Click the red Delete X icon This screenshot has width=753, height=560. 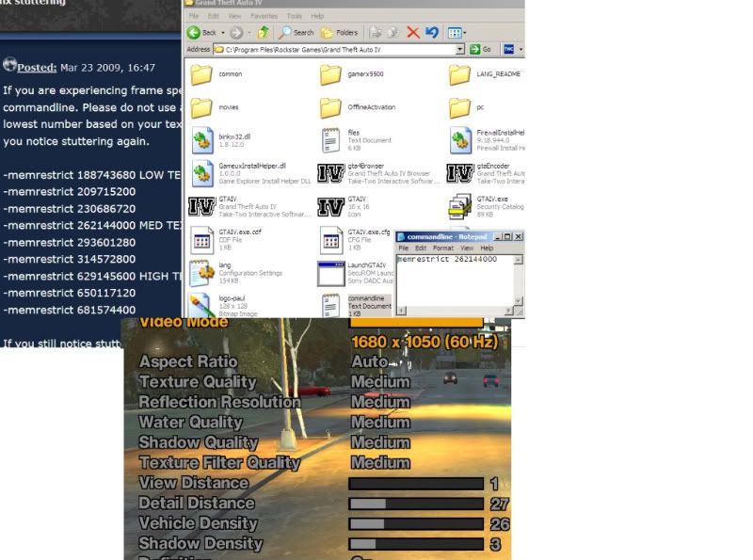[x=412, y=33]
